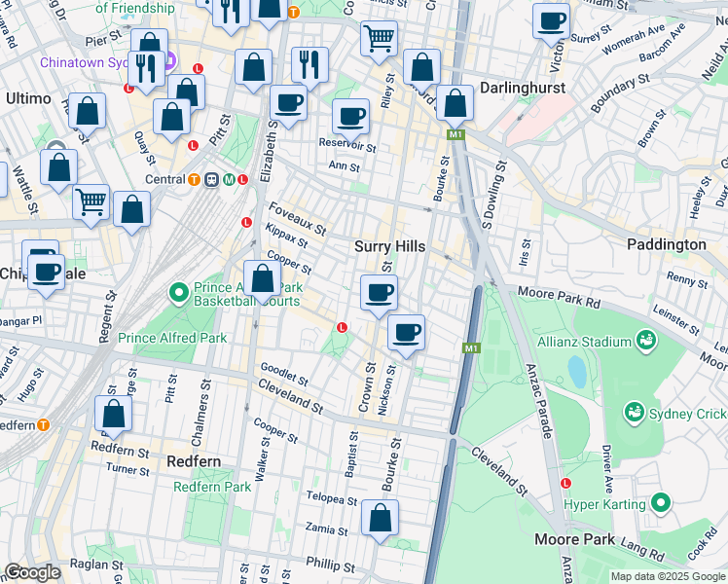Click the Foveaux St street label
This screenshot has width=728, height=584.
(x=297, y=219)
